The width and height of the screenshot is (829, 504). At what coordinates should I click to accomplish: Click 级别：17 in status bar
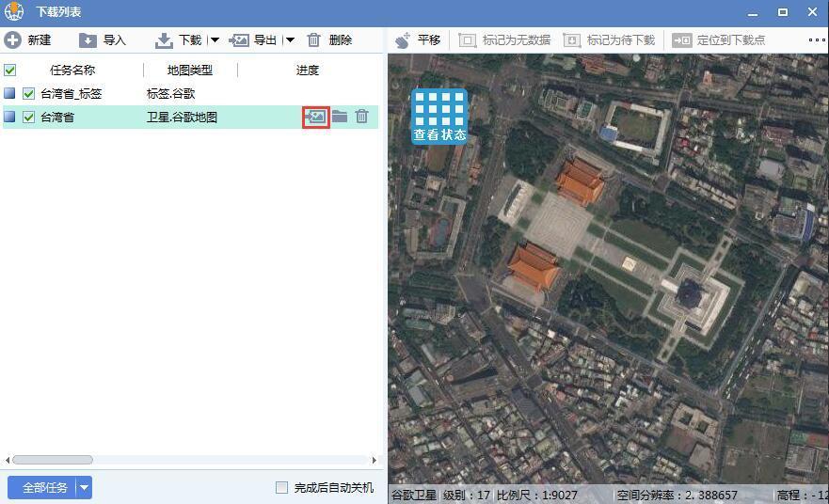(467, 495)
